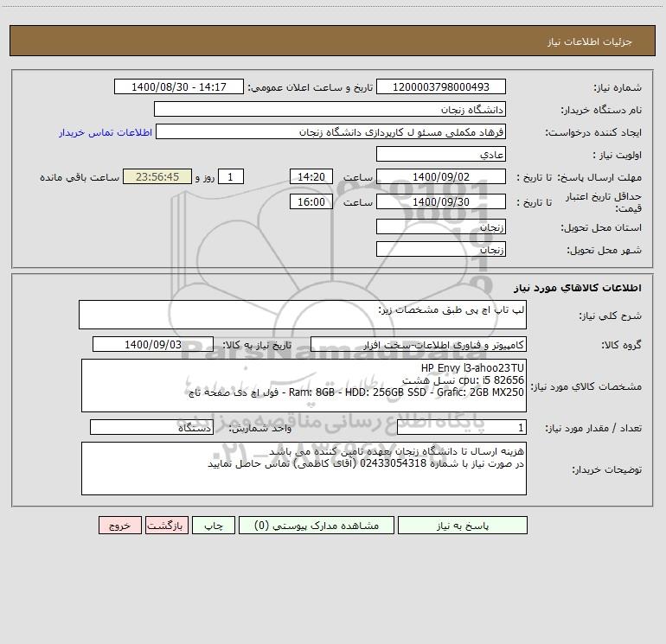Click the چاپ print button
The height and width of the screenshot is (644, 666).
point(214,525)
